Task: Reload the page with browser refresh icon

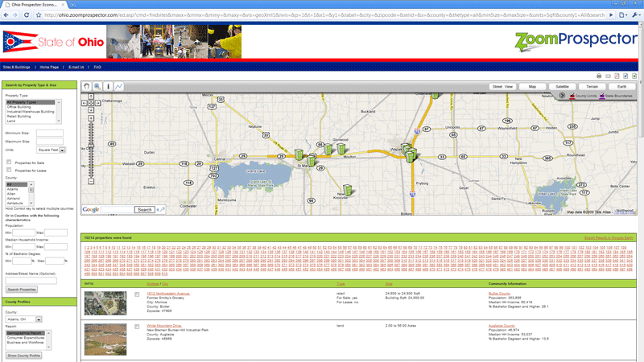Action: [27, 14]
